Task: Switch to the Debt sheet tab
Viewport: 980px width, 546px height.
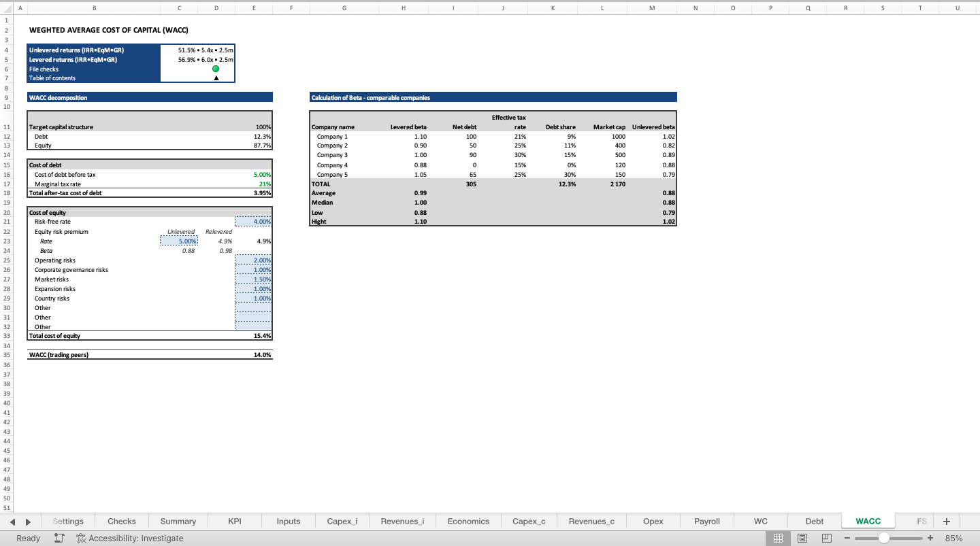Action: click(x=814, y=521)
